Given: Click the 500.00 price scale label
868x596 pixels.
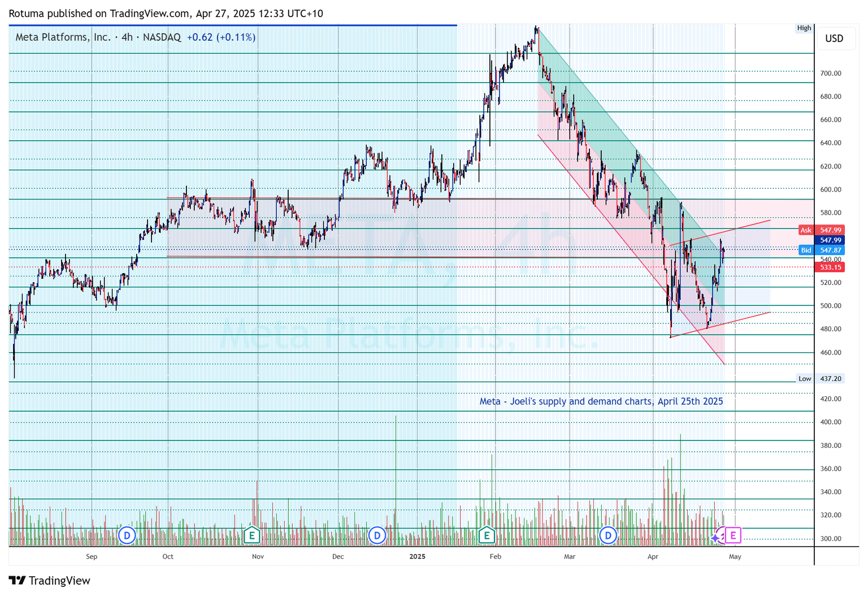Looking at the screenshot, I should pyautogui.click(x=831, y=306).
